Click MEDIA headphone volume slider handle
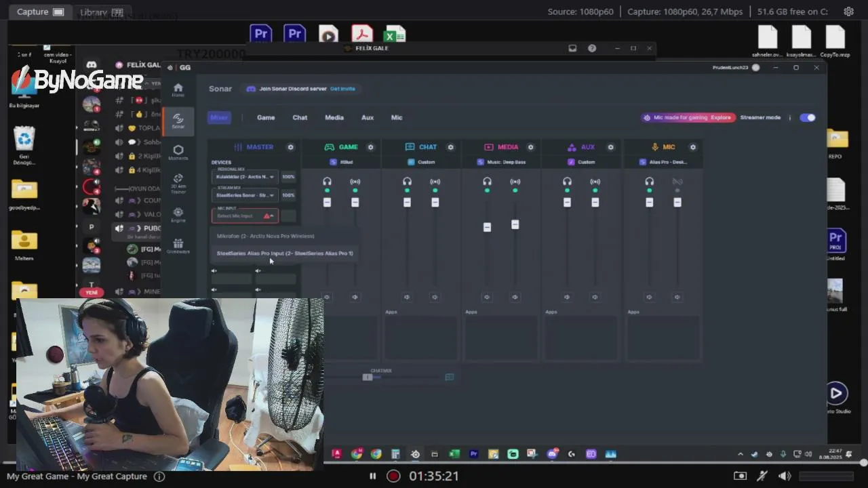Viewport: 868px width, 488px height. [x=487, y=228]
